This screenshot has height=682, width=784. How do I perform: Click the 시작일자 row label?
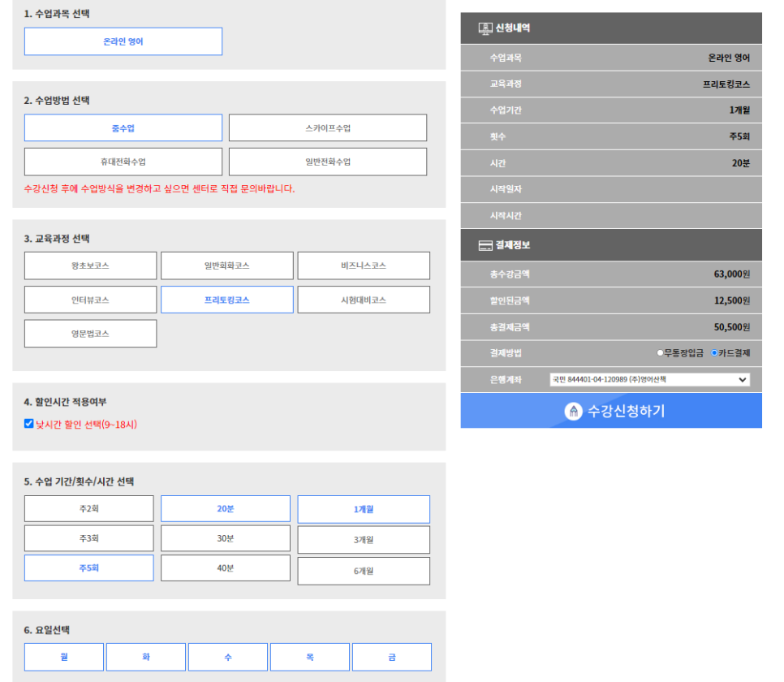click(x=506, y=189)
